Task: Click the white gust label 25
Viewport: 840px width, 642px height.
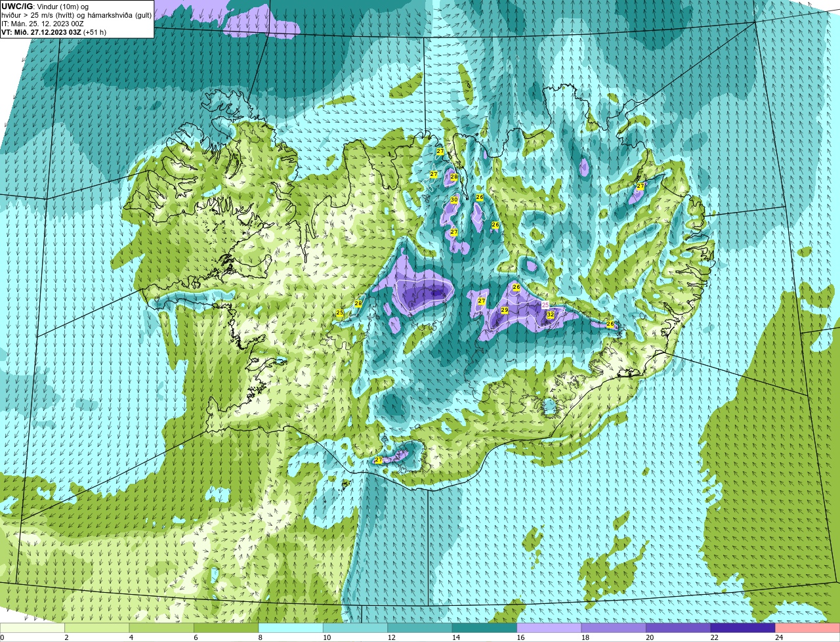Action: (x=545, y=305)
